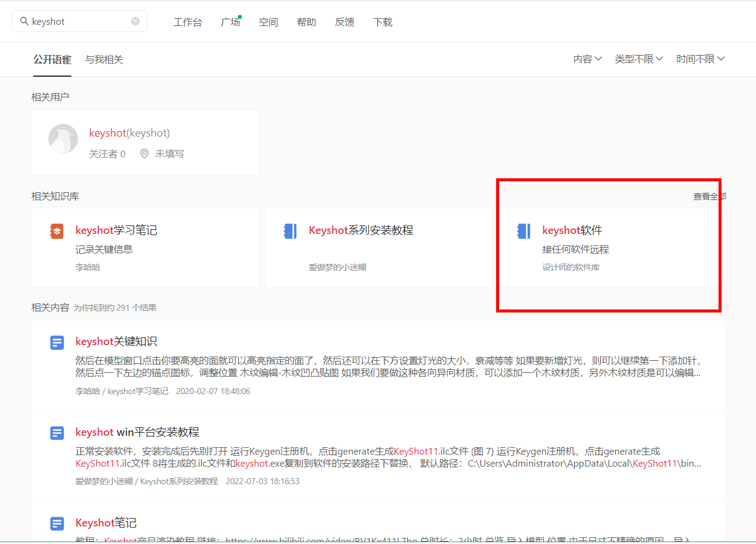Click the 为你找到约 291 个结果 text
The height and width of the screenshot is (544, 756).
pyautogui.click(x=115, y=308)
